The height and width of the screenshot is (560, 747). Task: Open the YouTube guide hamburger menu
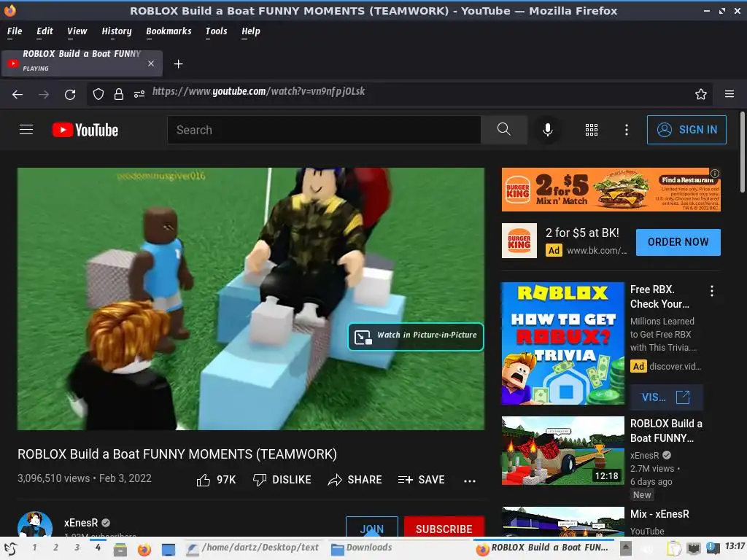[x=26, y=130]
